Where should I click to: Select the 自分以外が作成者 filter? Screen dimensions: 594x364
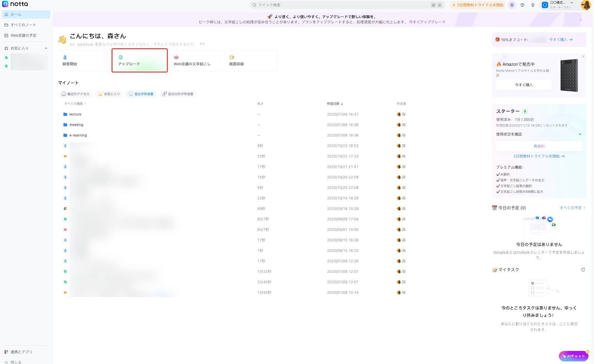click(x=178, y=94)
